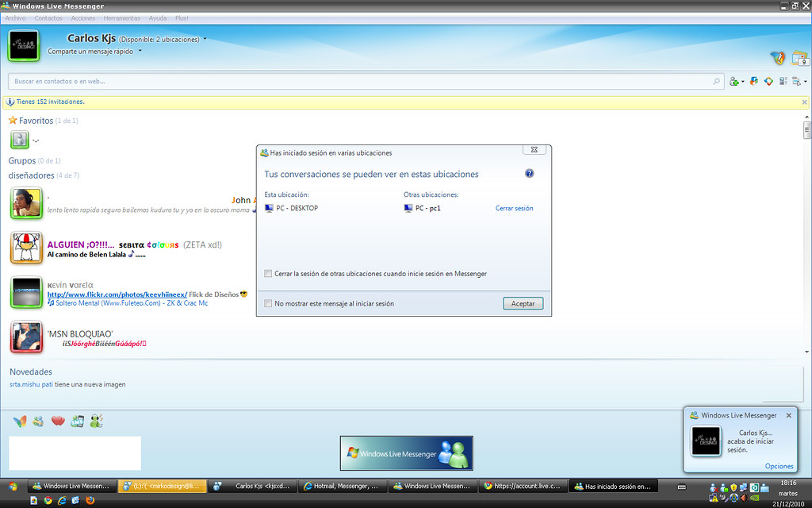
Task: Open the flickr.com/photos/keevhiineex link
Action: pos(117,294)
